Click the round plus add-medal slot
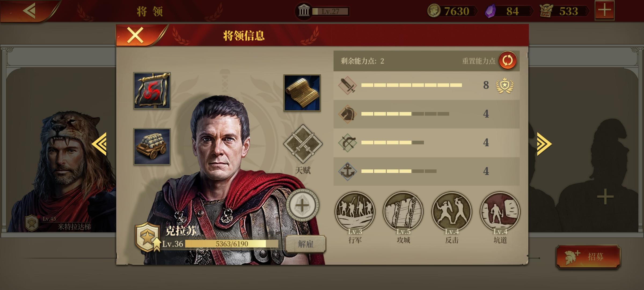644x290 pixels. pyautogui.click(x=302, y=206)
